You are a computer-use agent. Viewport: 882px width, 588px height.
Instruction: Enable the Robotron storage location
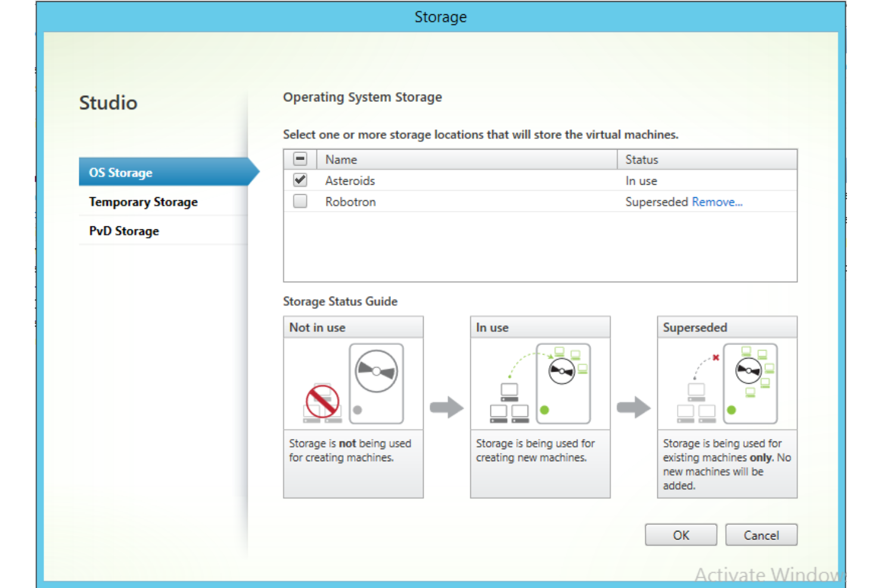(300, 201)
